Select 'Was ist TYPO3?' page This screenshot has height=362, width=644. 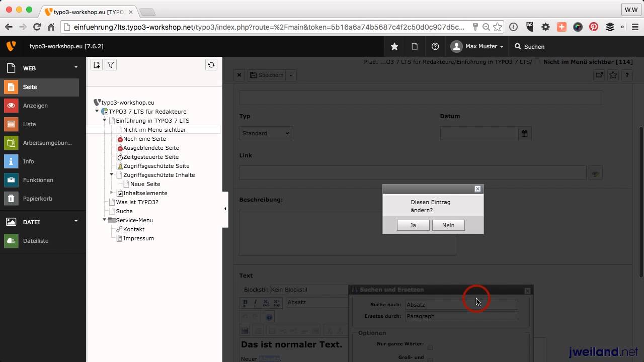pos(137,202)
